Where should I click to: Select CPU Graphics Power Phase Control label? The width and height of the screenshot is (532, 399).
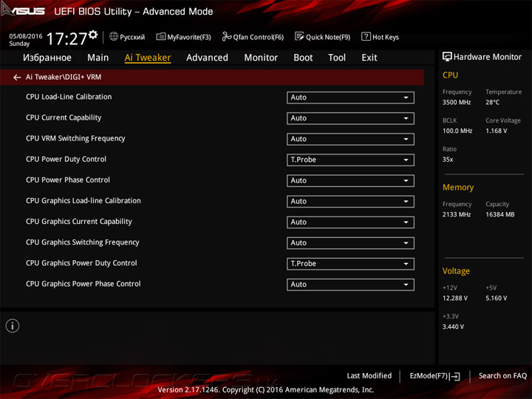point(83,284)
